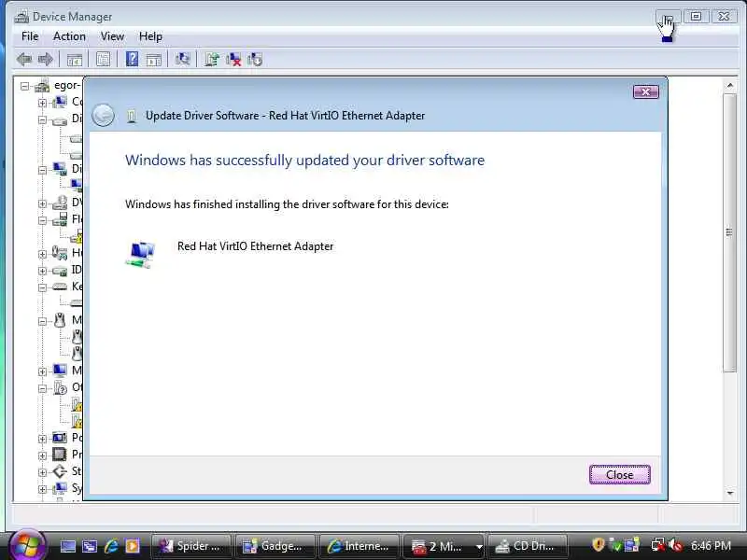This screenshot has height=560, width=747.
Task: Open the File menu
Action: (30, 36)
